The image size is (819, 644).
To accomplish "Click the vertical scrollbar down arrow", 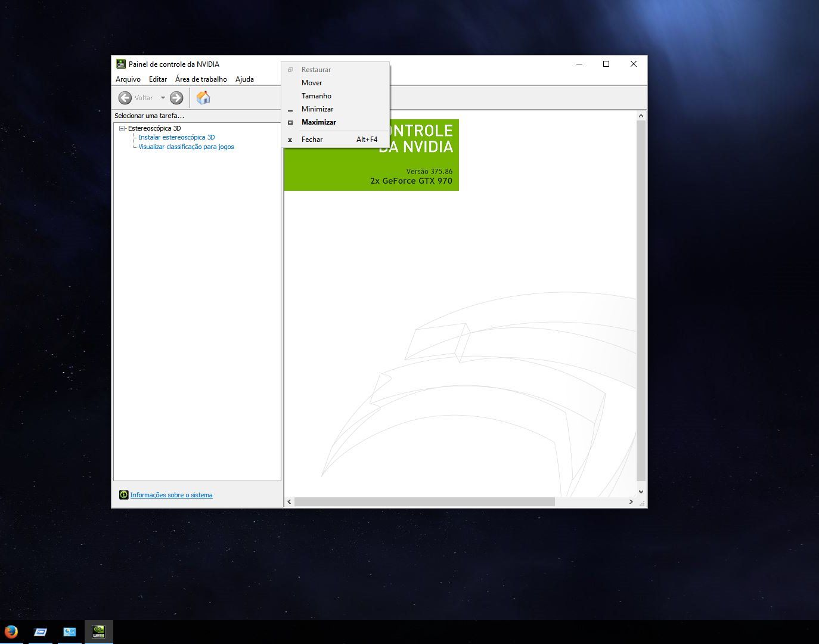I will click(x=641, y=492).
